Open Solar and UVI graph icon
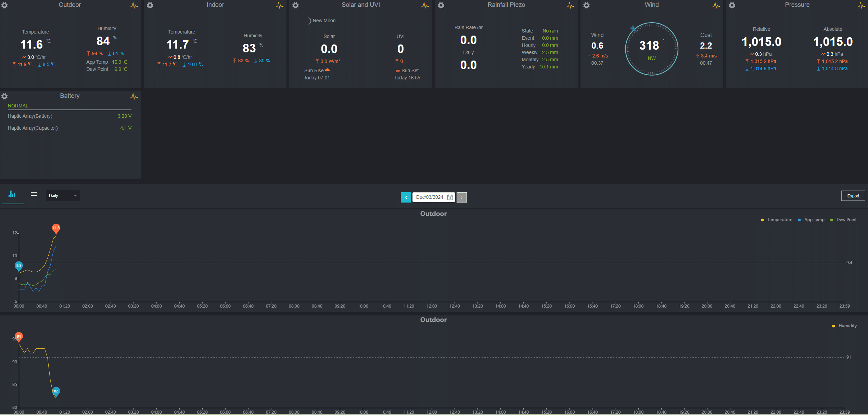The height and width of the screenshot is (415, 868). (x=425, y=5)
